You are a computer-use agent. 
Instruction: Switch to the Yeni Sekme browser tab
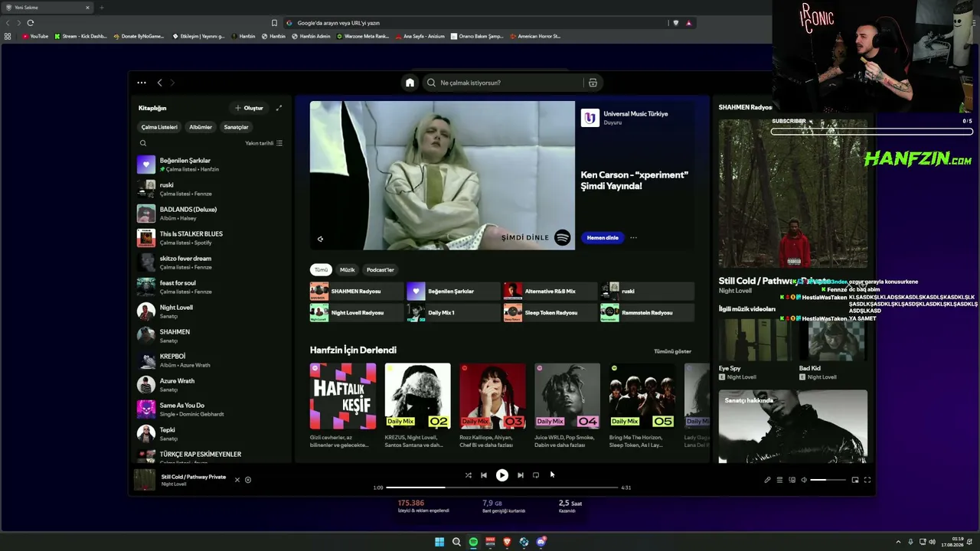(x=47, y=8)
